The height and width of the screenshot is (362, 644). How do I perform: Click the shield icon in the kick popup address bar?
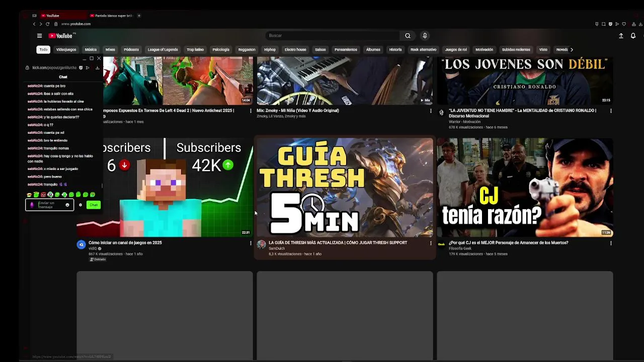tap(81, 67)
